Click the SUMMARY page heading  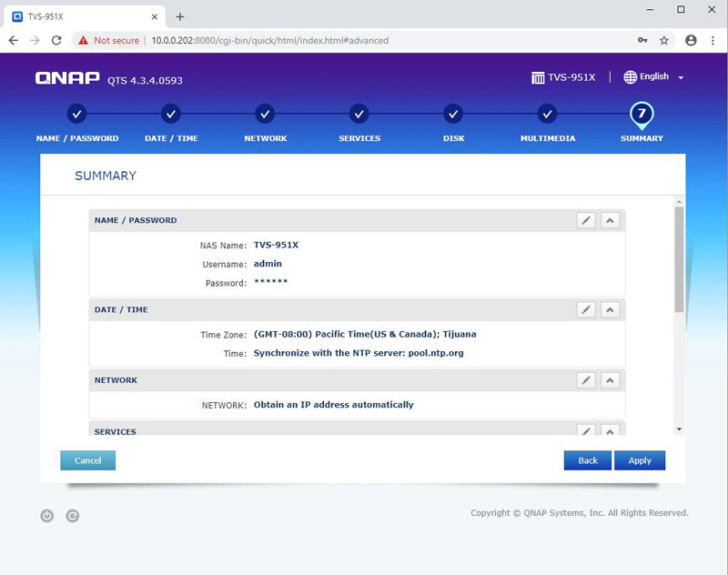pos(106,176)
